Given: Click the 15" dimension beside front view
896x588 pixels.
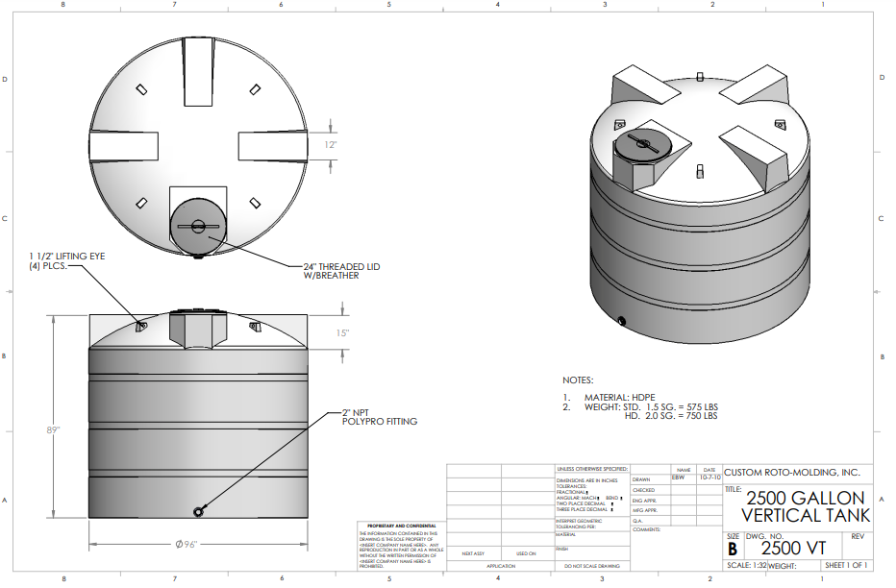Looking at the screenshot, I should [x=342, y=333].
